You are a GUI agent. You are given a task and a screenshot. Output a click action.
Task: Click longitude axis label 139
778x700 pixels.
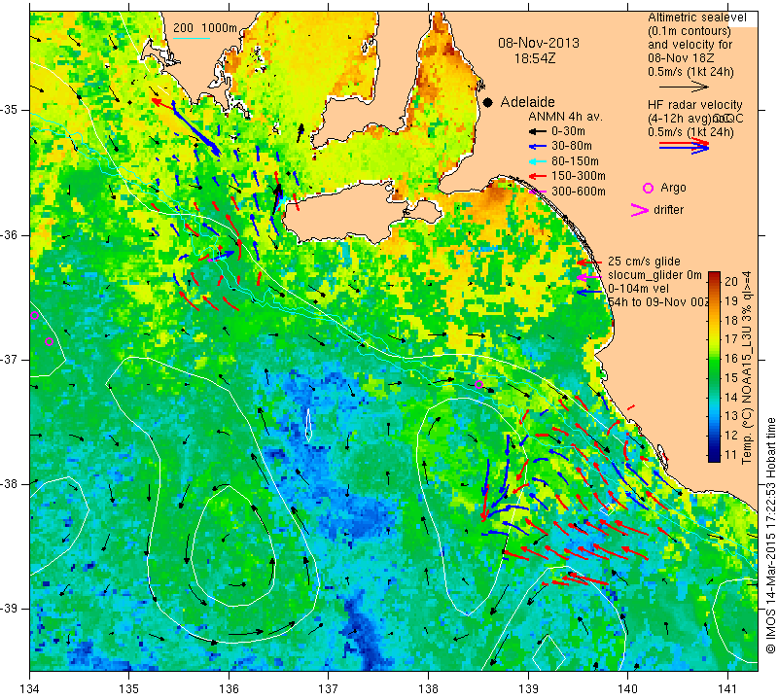(528, 689)
